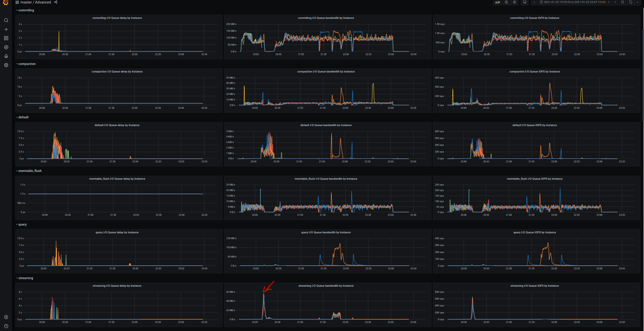Open default I/O Queue IOPS panel title

pos(535,125)
